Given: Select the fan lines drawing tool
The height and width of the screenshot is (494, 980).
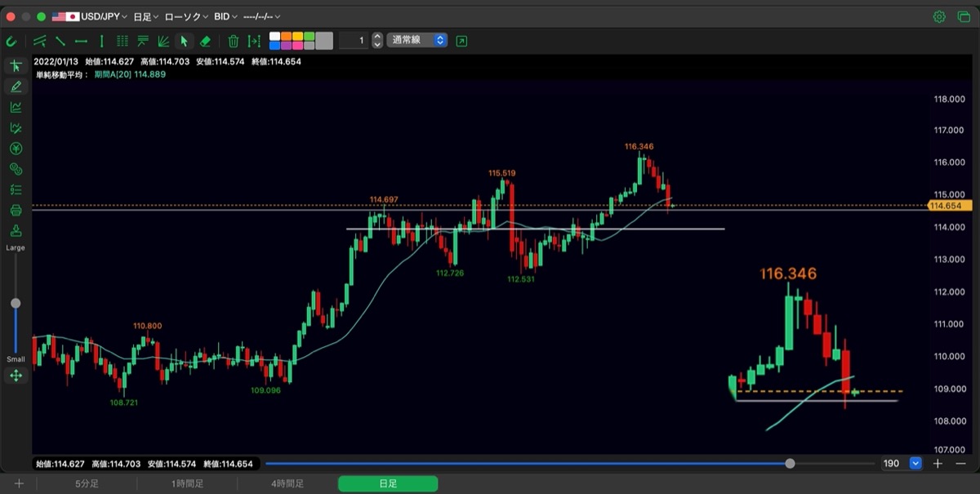Looking at the screenshot, I should click(x=163, y=41).
